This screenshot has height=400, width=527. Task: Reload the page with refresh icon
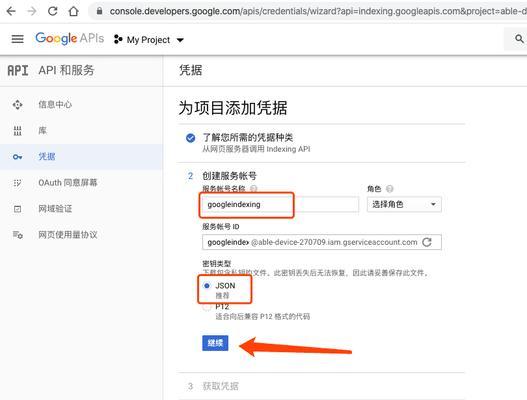(x=52, y=11)
